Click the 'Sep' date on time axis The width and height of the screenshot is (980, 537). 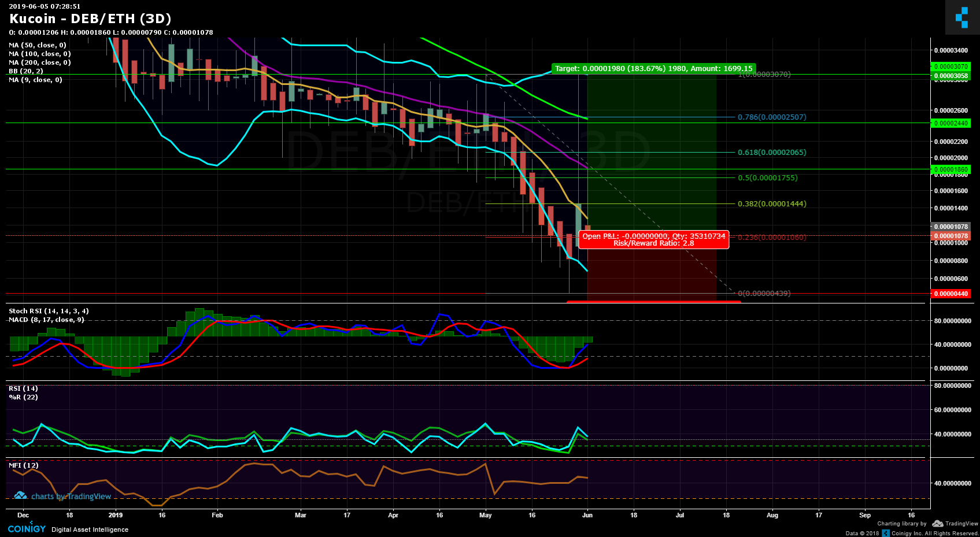click(x=865, y=515)
